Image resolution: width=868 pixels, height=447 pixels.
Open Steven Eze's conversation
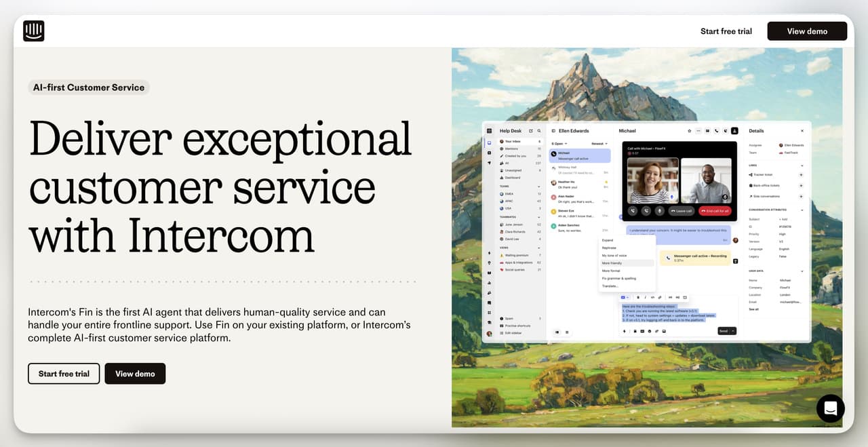point(580,214)
